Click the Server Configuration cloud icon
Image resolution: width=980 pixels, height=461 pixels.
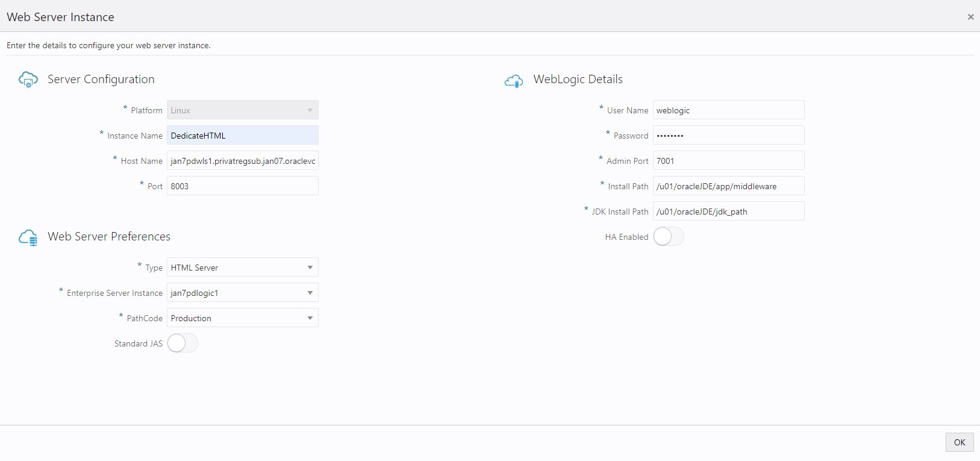pyautogui.click(x=28, y=80)
